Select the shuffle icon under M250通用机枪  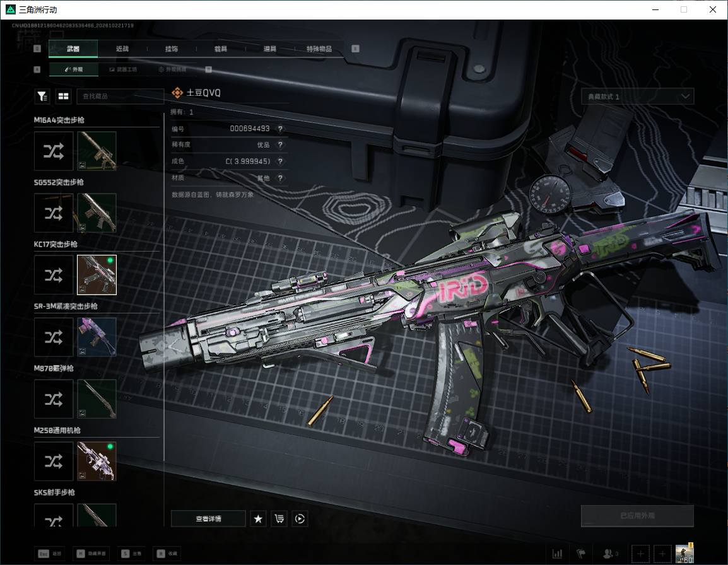click(x=54, y=461)
